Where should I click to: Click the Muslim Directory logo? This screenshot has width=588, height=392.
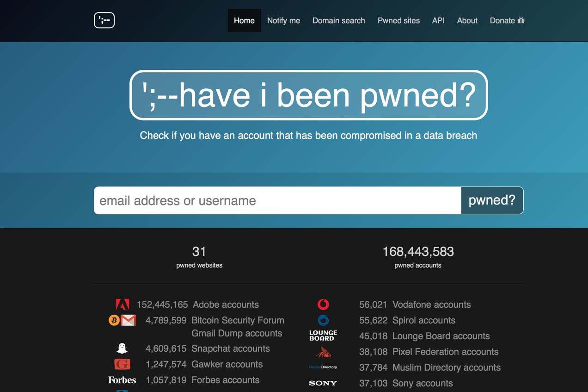[323, 367]
